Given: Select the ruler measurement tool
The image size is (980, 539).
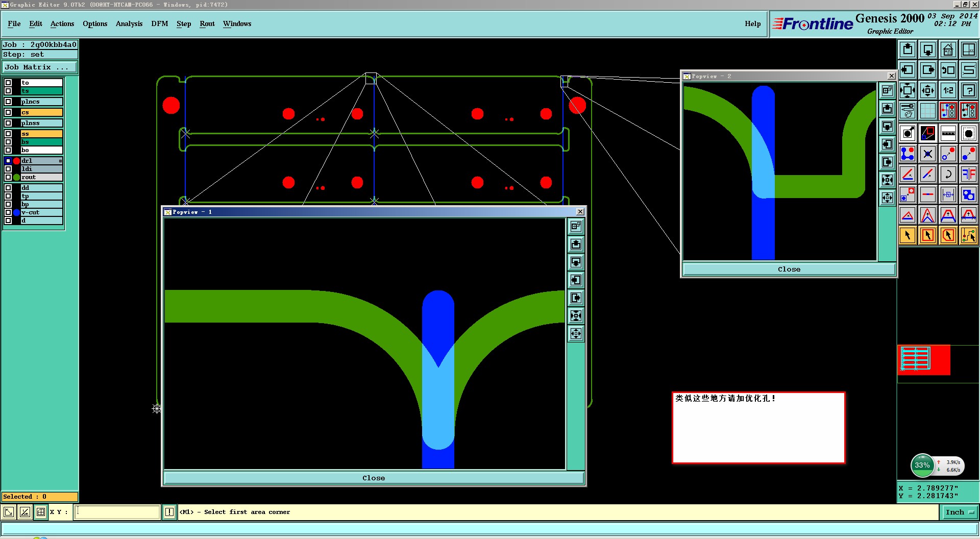Looking at the screenshot, I should (948, 133).
